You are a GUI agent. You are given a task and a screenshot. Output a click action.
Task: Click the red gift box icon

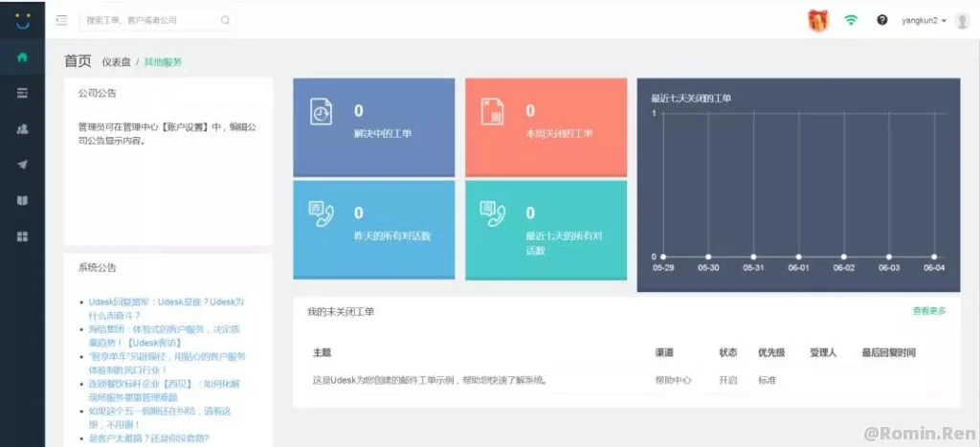pos(817,20)
